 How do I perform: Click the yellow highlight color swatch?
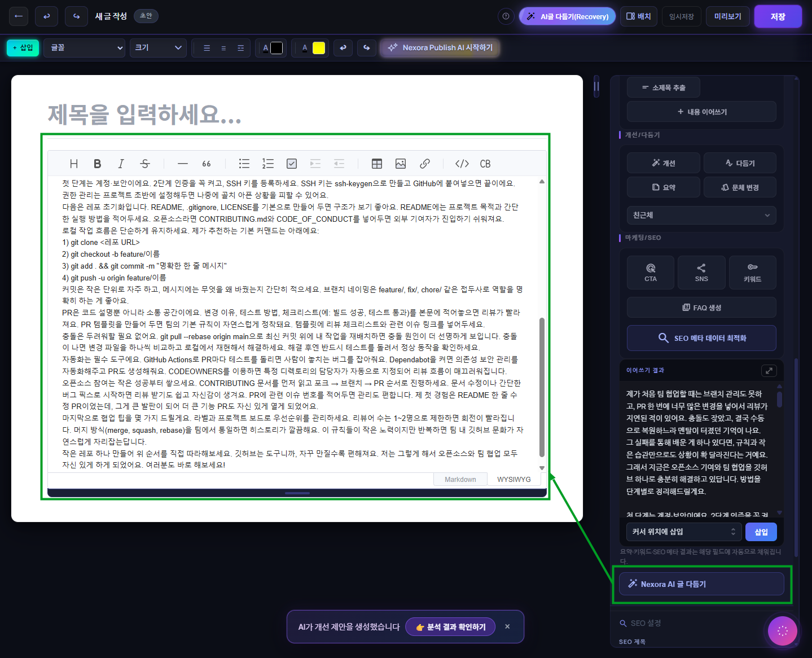(x=319, y=48)
